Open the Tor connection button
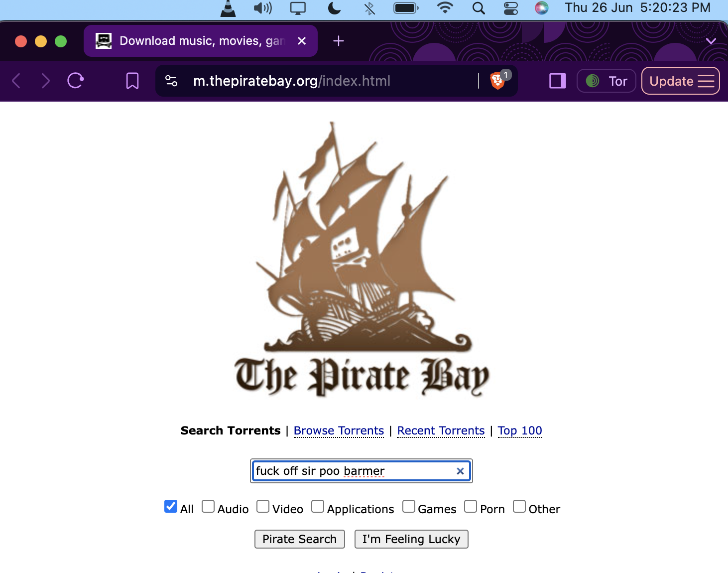The width and height of the screenshot is (728, 573). [x=606, y=81]
